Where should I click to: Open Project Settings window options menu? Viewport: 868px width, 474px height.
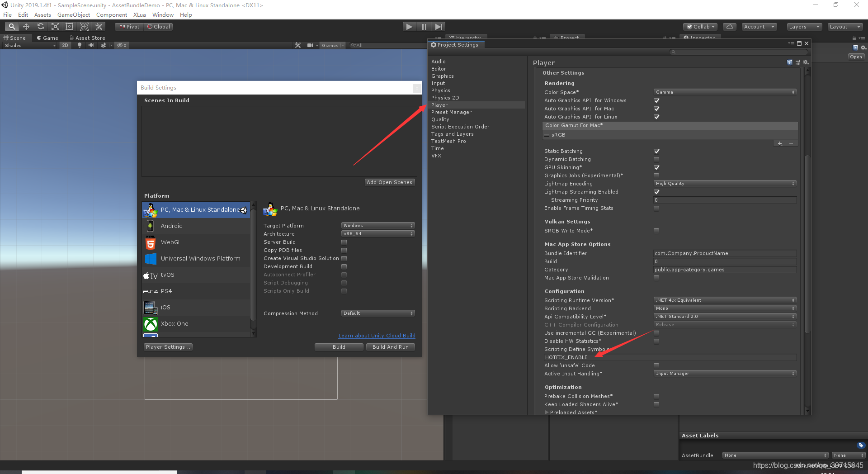(x=791, y=43)
